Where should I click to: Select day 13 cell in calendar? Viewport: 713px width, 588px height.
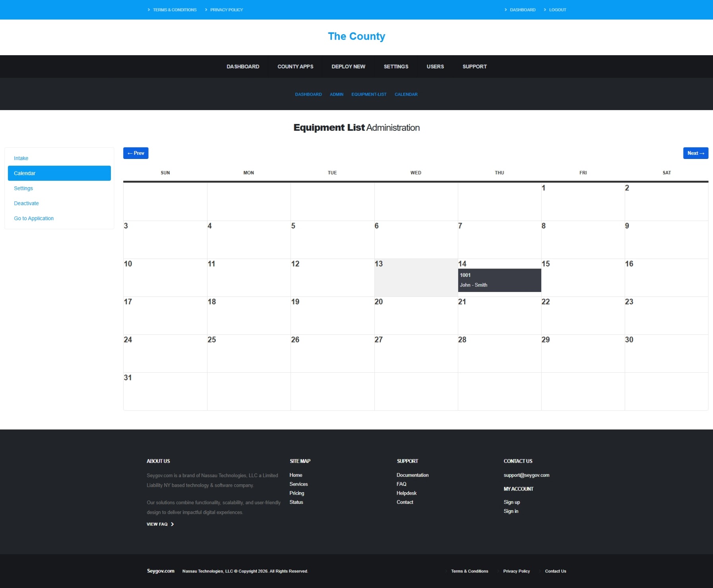pyautogui.click(x=416, y=278)
